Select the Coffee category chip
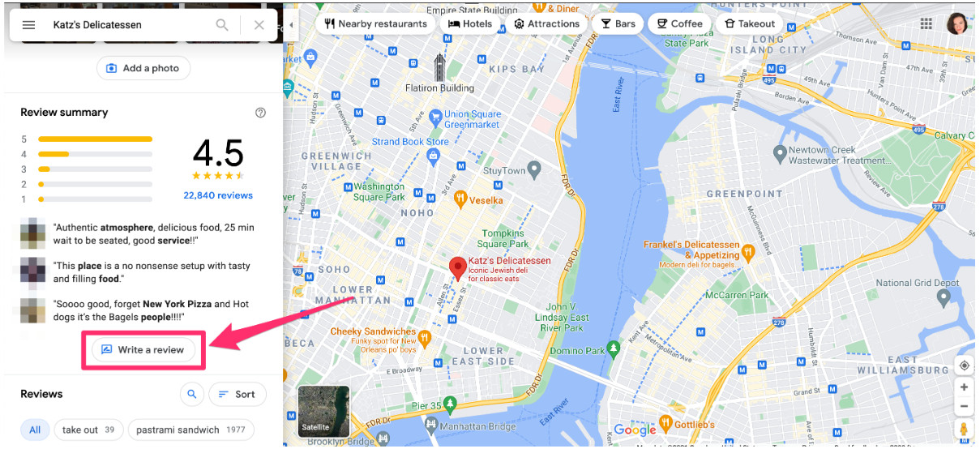Viewport: 980px width, 453px height. 679,24
